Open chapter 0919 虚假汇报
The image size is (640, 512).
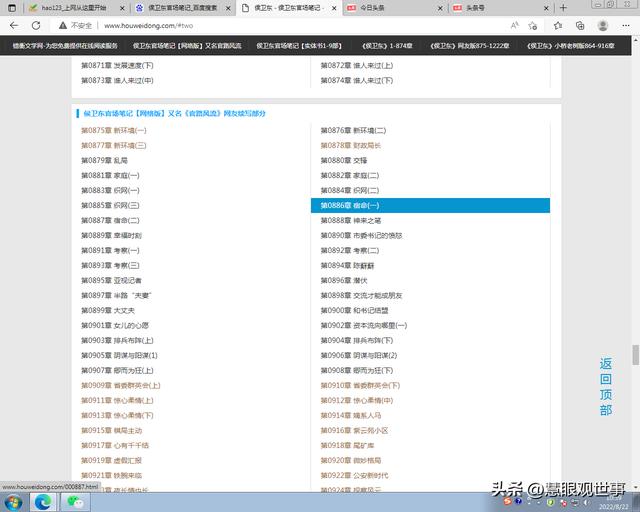point(111,461)
